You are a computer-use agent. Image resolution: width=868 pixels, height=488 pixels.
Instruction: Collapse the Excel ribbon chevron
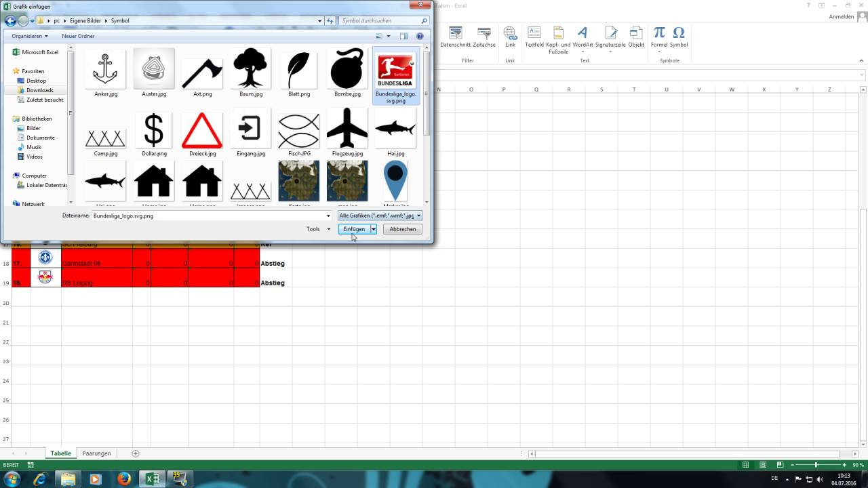(x=861, y=61)
